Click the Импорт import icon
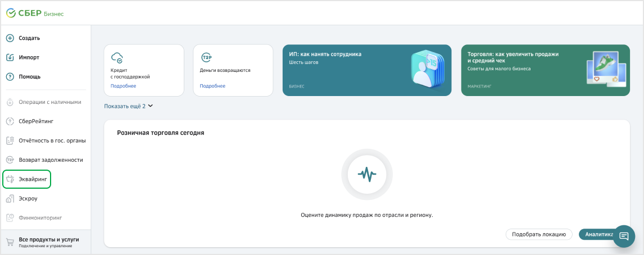This screenshot has width=644, height=255. [x=10, y=57]
